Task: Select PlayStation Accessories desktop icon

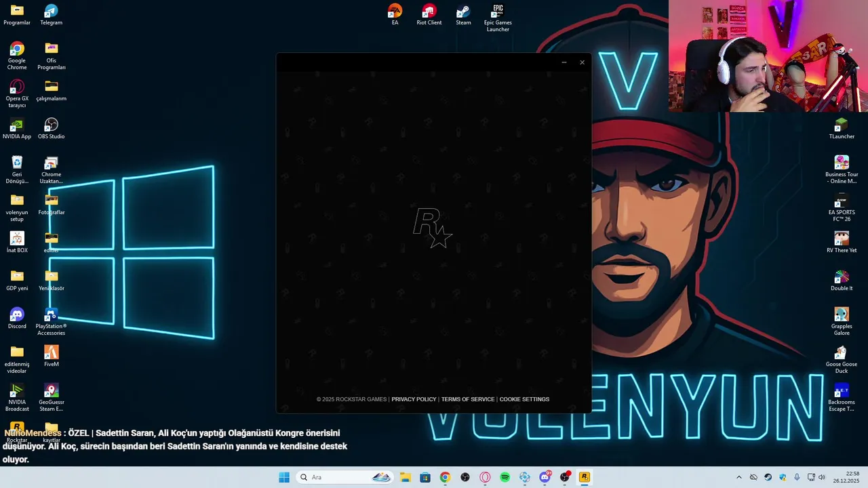Action: pyautogui.click(x=52, y=321)
